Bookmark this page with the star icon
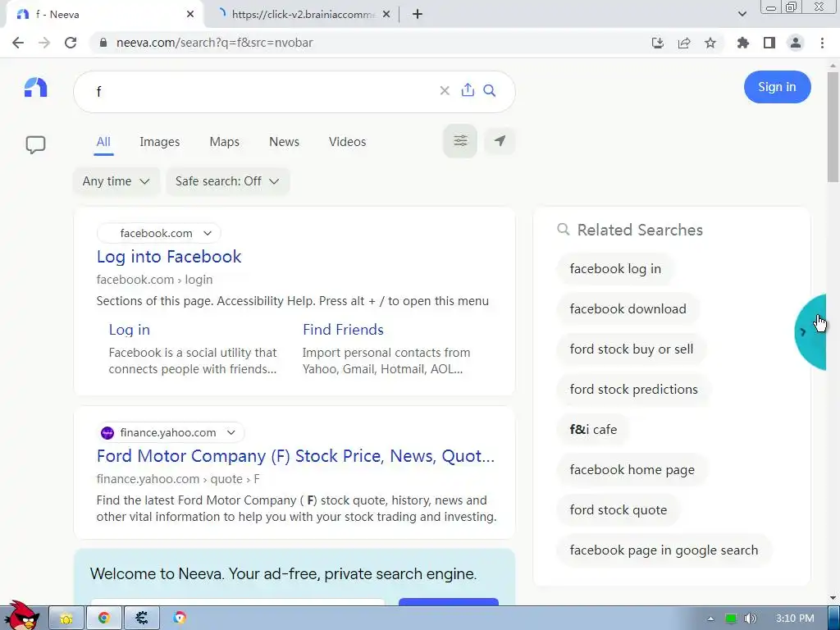The image size is (840, 630). point(710,43)
